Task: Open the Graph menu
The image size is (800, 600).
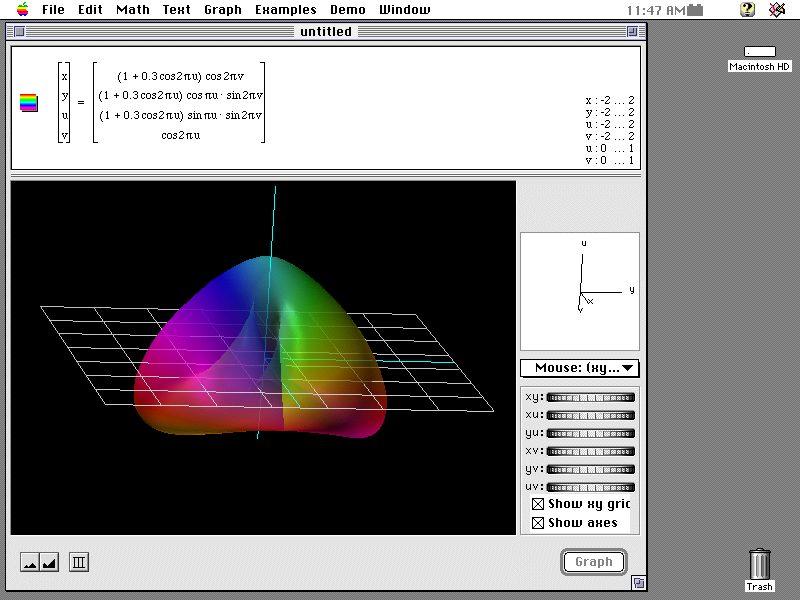Action: coord(222,9)
